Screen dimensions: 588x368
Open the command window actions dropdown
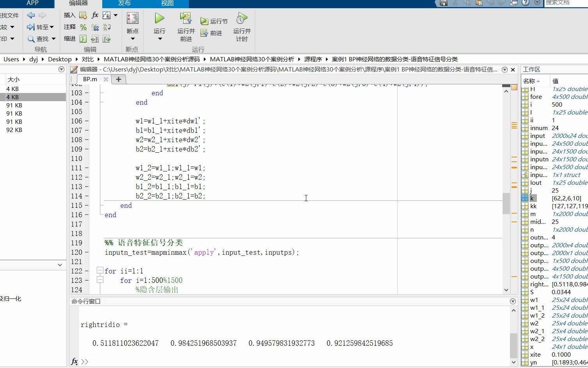click(513, 301)
